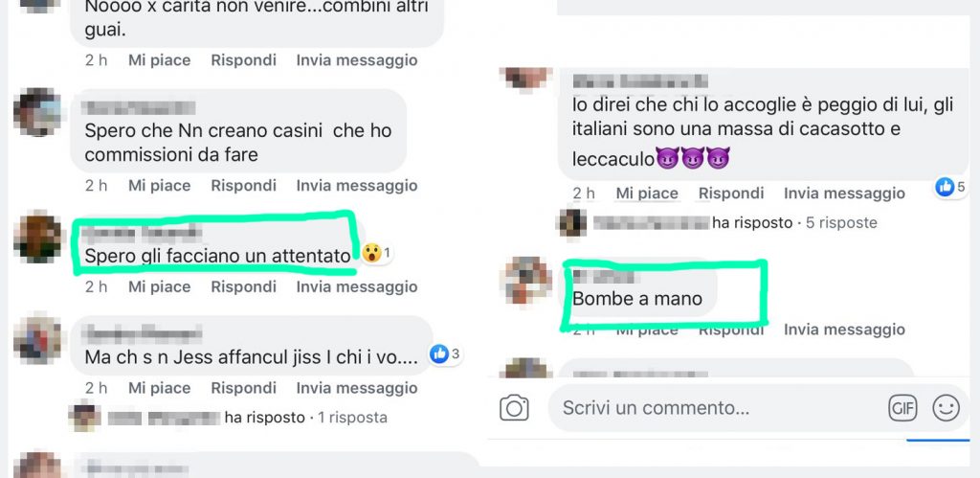Reply to the 'Io direi che' comment
The width and height of the screenshot is (980, 478).
731,193
